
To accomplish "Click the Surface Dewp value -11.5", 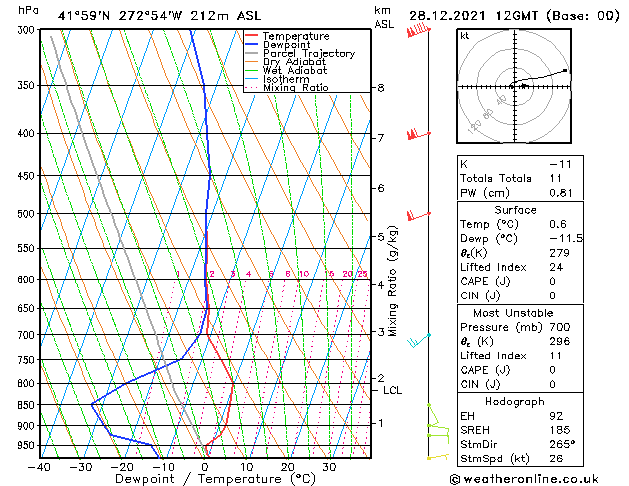I will [566, 239].
